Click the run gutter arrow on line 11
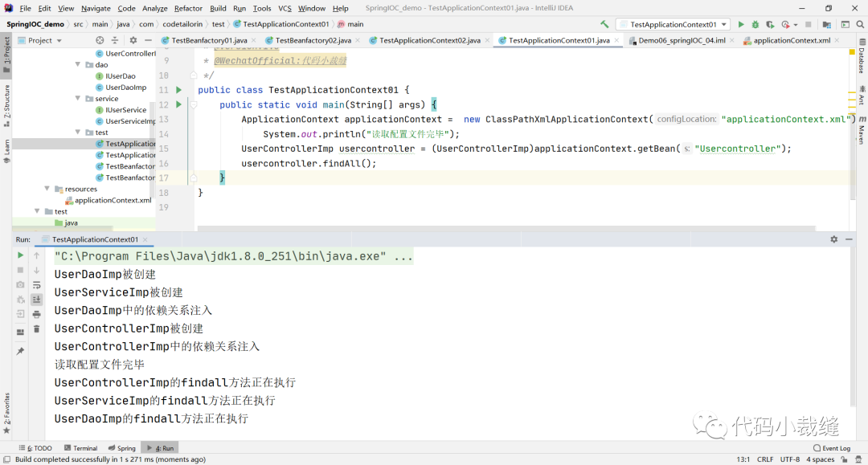Viewport: 868px width, 465px height. [x=178, y=90]
